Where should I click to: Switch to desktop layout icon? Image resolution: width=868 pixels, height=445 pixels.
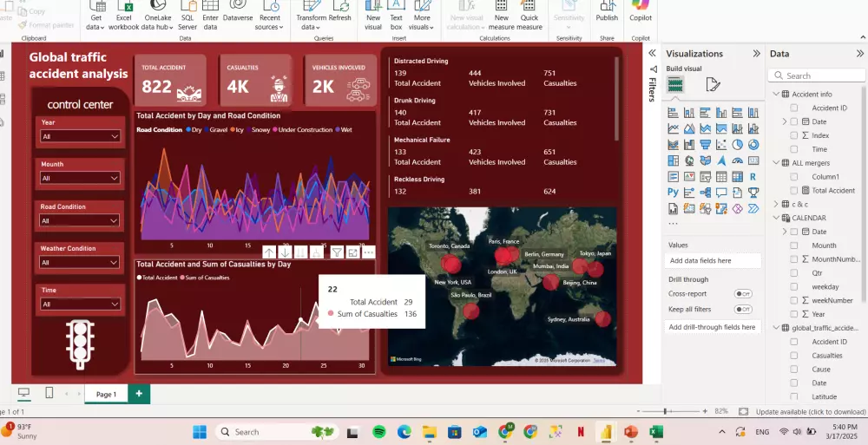pos(23,393)
